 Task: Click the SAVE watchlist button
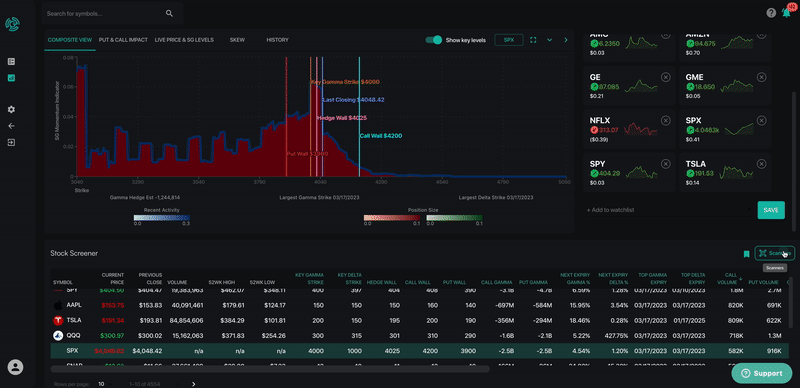(771, 210)
